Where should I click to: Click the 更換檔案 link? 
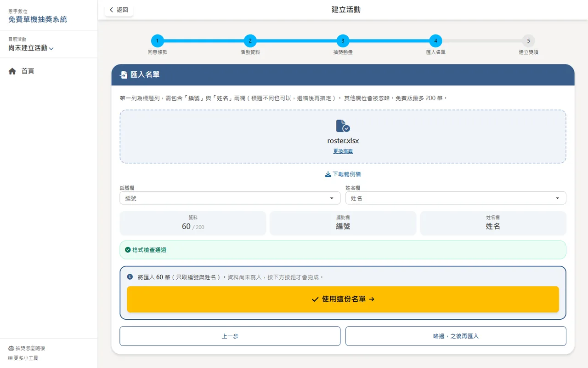click(343, 151)
